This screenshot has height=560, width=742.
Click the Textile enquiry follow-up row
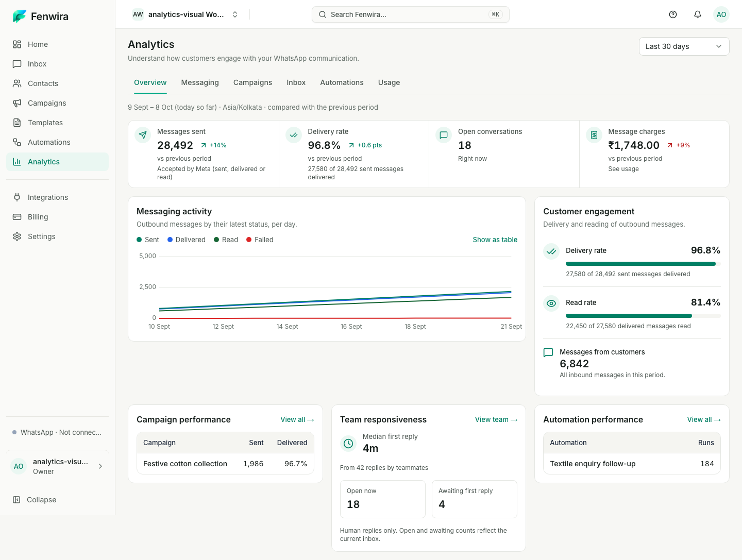[x=632, y=464]
